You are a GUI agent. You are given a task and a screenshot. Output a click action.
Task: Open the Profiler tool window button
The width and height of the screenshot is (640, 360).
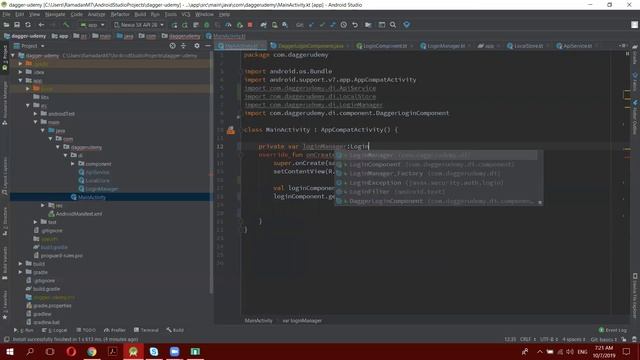[115, 330]
